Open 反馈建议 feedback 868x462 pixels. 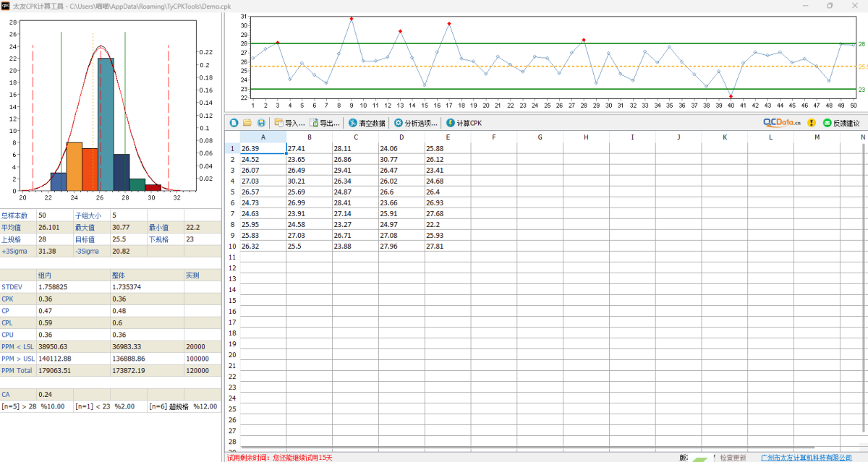pos(841,123)
